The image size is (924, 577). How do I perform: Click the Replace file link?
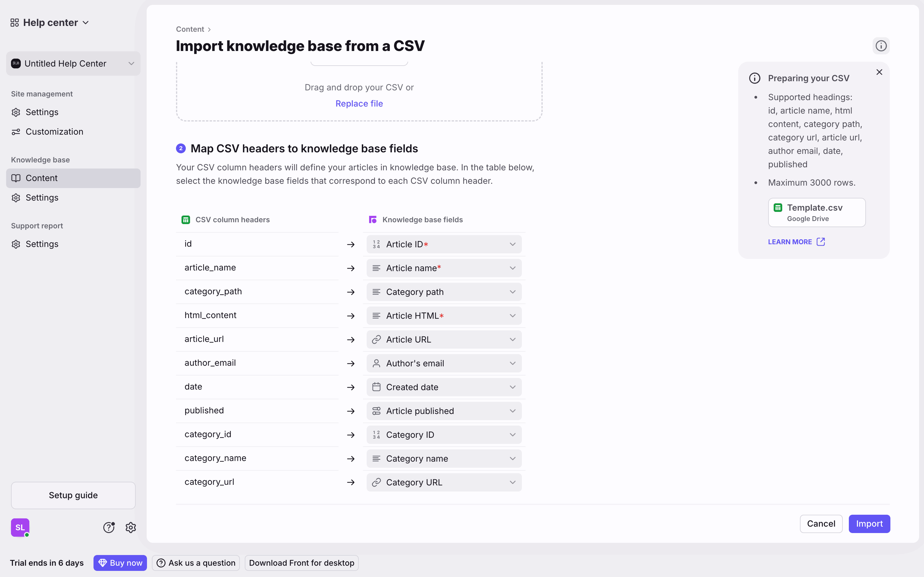coord(359,103)
